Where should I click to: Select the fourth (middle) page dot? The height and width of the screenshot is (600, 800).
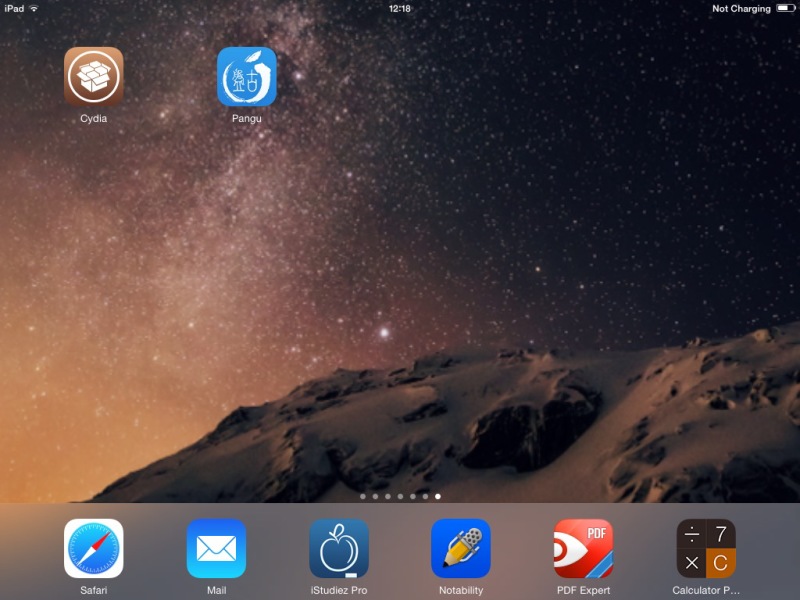(400, 496)
